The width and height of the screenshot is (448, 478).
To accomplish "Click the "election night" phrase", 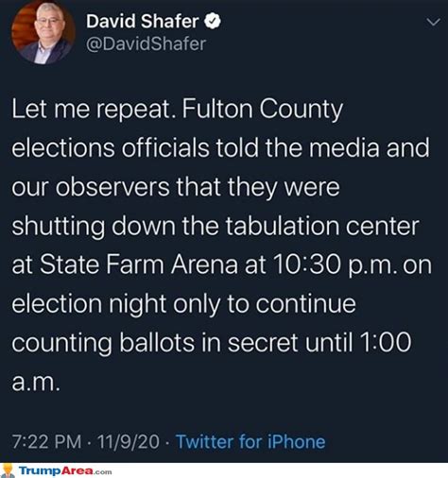I will point(89,304).
